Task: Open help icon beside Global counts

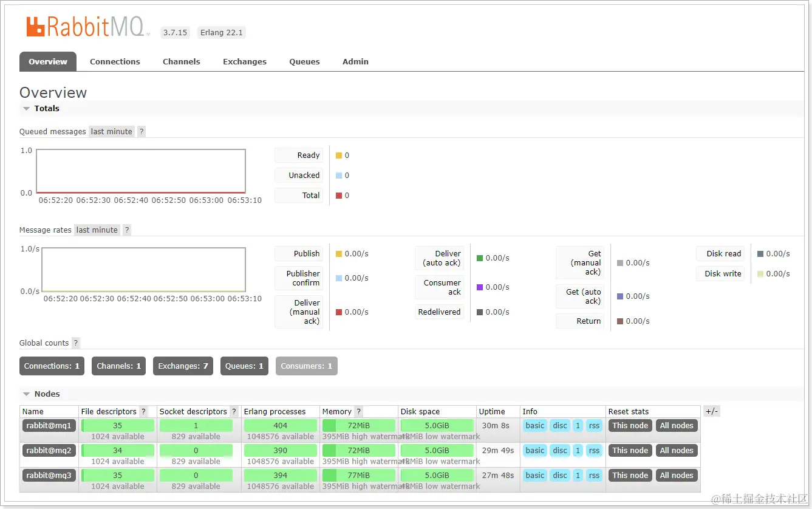Action: (76, 343)
